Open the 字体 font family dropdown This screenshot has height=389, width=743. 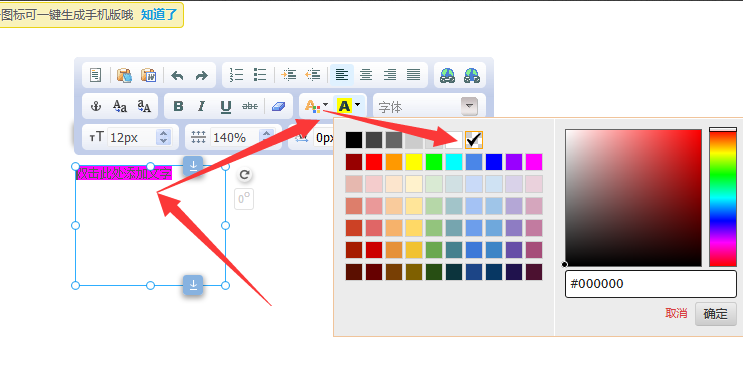[x=469, y=106]
